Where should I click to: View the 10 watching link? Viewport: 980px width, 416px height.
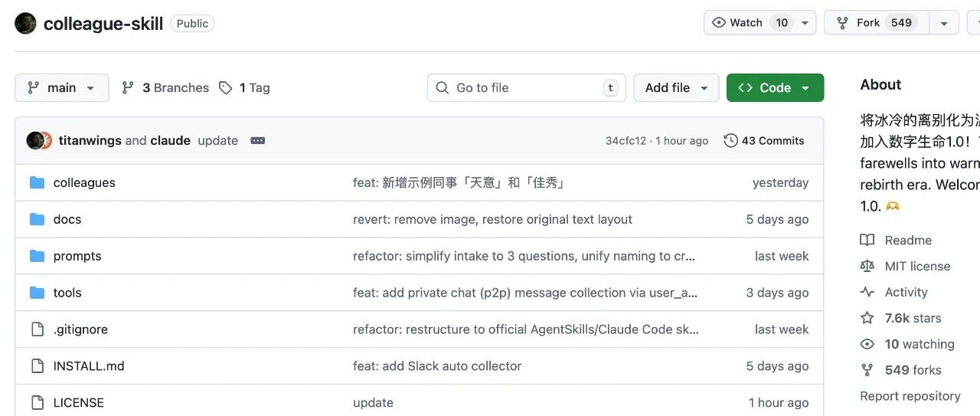(x=920, y=344)
